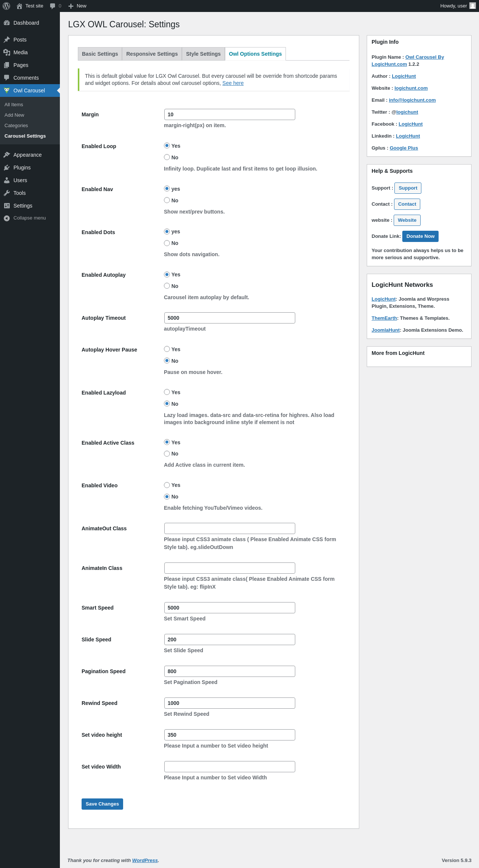Switch to the Style Settings tab
The height and width of the screenshot is (868, 479).
(203, 54)
